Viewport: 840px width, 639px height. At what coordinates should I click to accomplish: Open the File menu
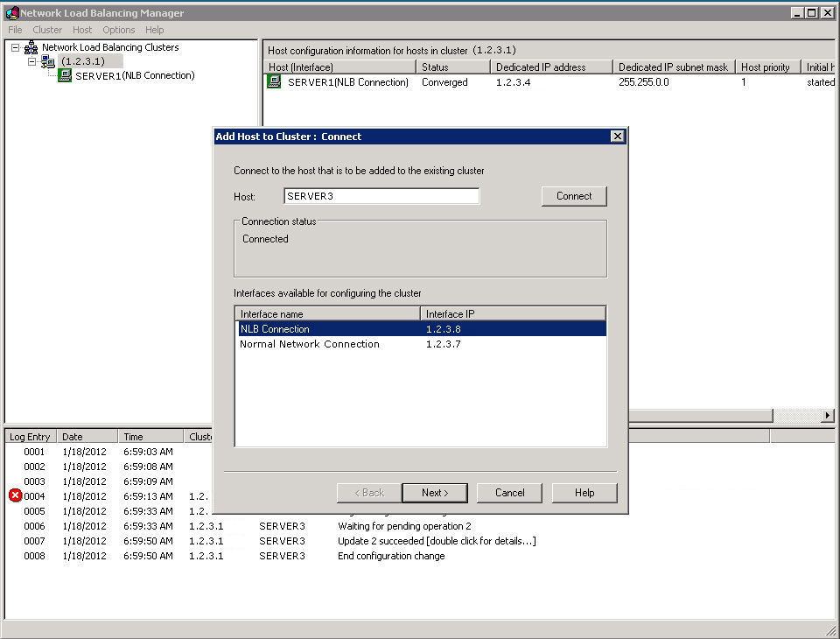point(15,30)
